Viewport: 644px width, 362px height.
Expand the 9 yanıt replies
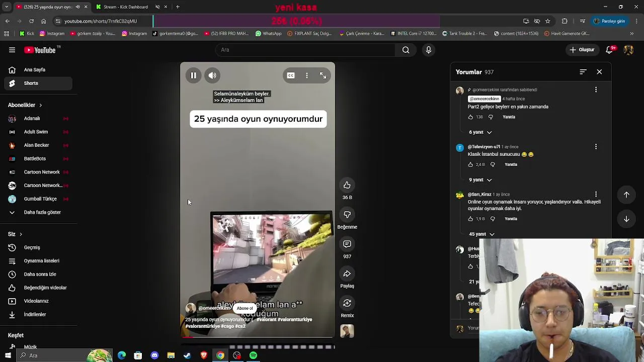coord(480,179)
